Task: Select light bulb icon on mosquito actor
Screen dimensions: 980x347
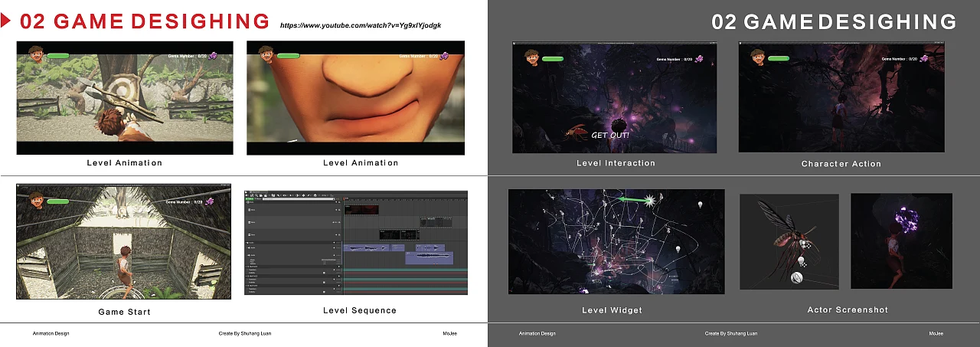Action: tap(801, 262)
